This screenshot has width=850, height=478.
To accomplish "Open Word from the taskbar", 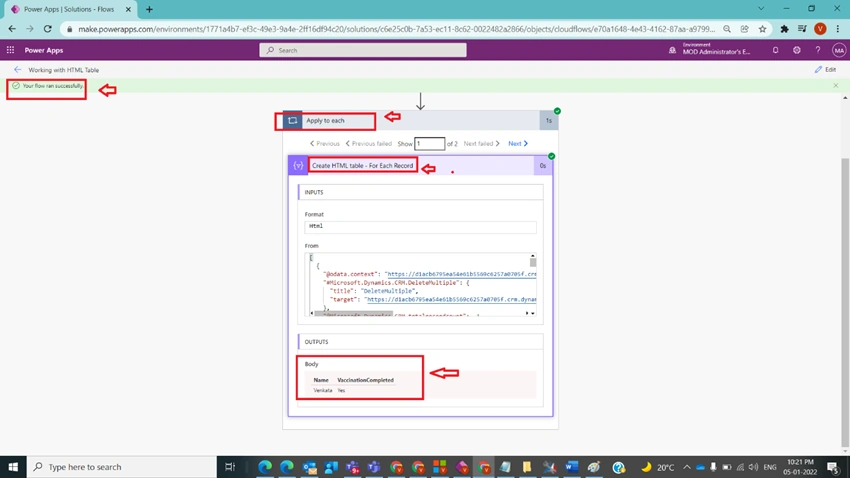I will coord(571,467).
